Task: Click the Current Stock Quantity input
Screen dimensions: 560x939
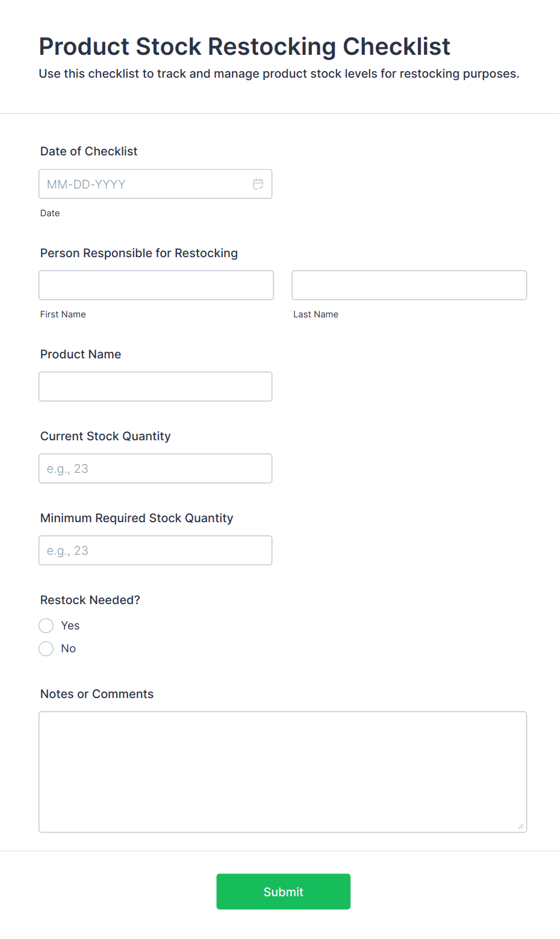Action: pyautogui.click(x=155, y=469)
